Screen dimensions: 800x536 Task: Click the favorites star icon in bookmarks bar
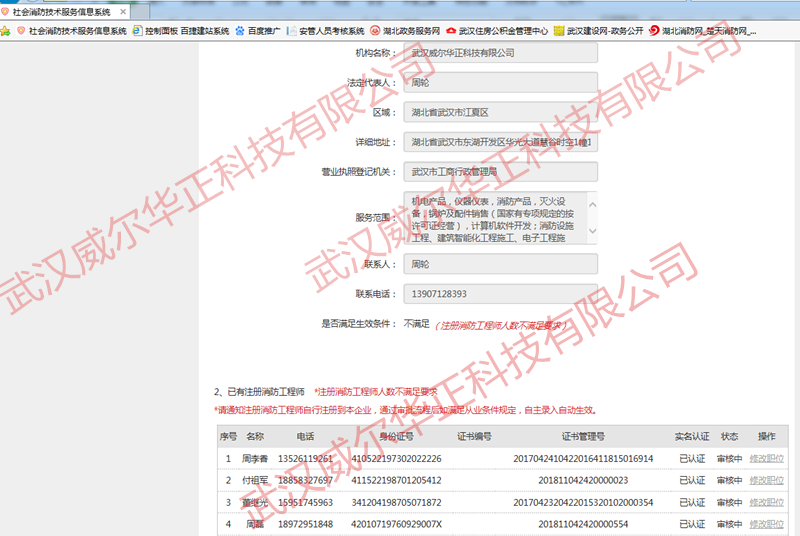pos(6,31)
